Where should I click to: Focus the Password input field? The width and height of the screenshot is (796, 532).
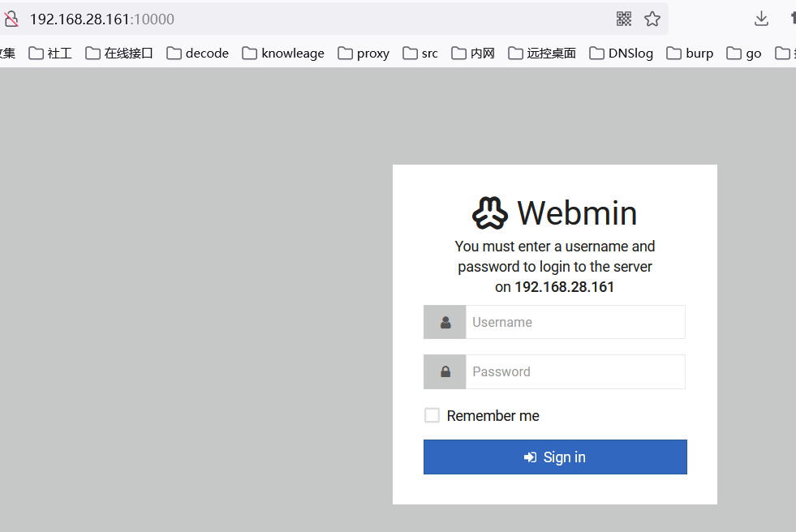click(575, 371)
